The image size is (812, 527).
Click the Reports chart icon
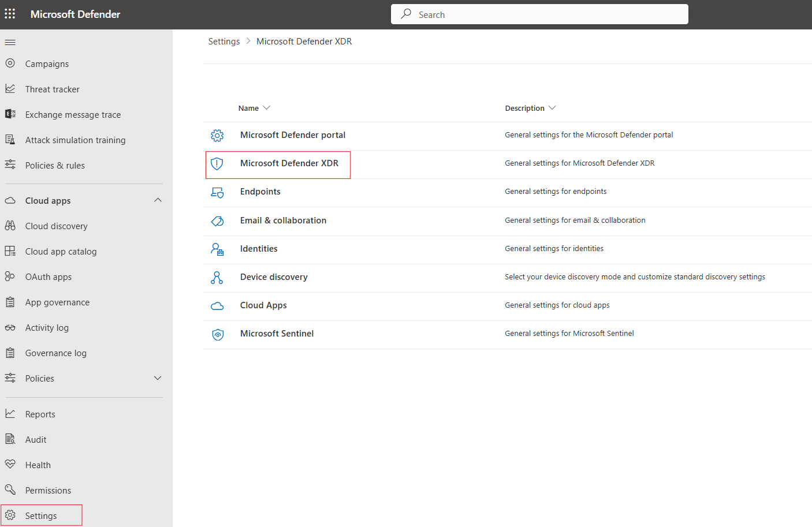point(10,414)
